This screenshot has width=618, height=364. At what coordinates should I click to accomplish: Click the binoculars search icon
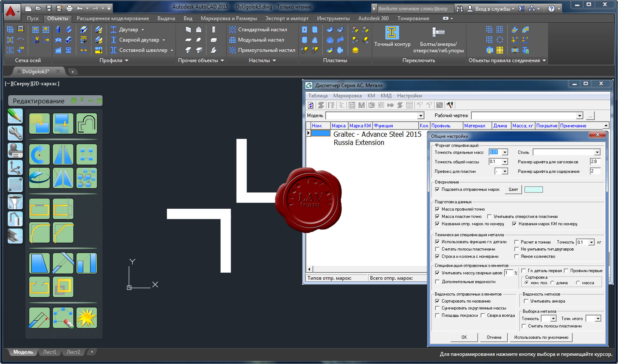460,8
